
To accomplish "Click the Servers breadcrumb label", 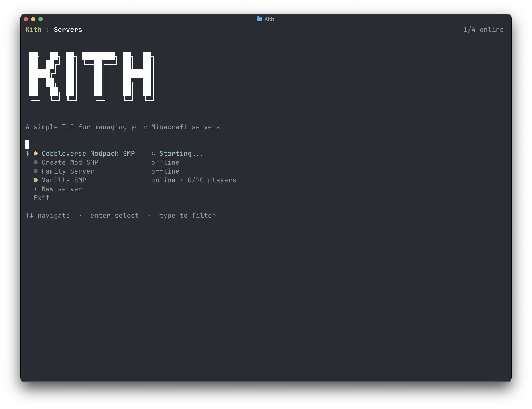I will pyautogui.click(x=68, y=30).
